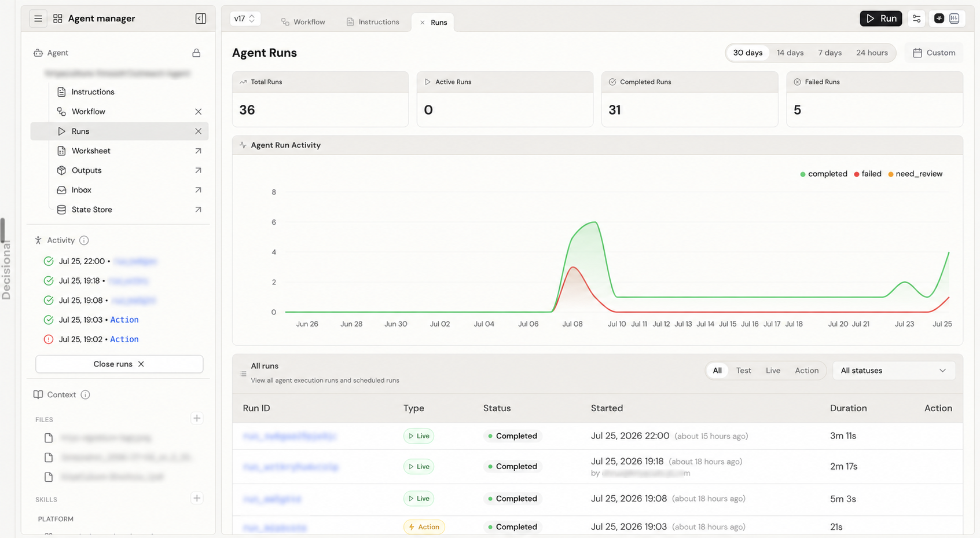Sort by the Duration column header
Image resolution: width=980 pixels, height=538 pixels.
point(848,408)
